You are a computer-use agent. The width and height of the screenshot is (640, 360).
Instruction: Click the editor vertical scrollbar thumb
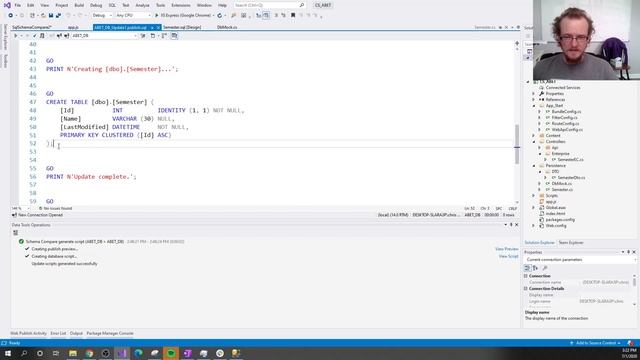[517, 144]
